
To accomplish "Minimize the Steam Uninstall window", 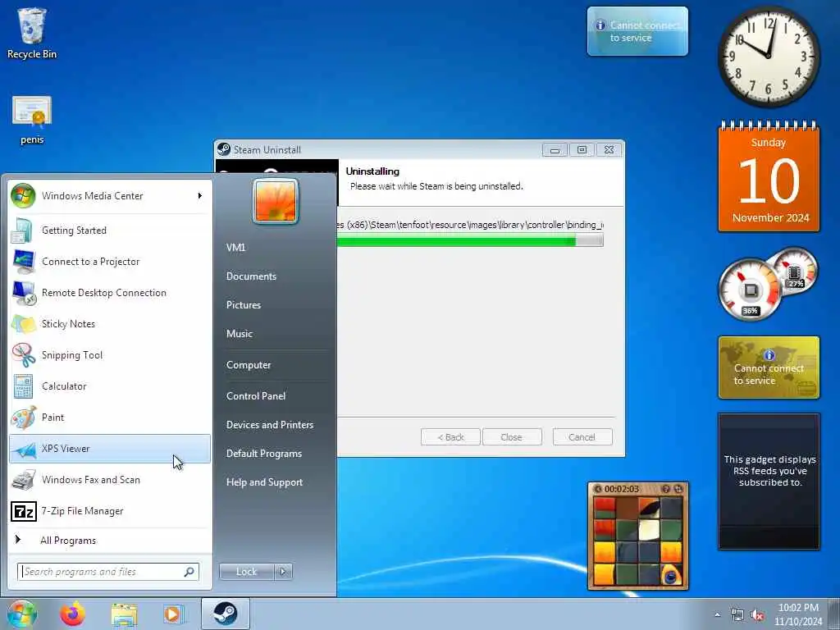I will click(555, 150).
